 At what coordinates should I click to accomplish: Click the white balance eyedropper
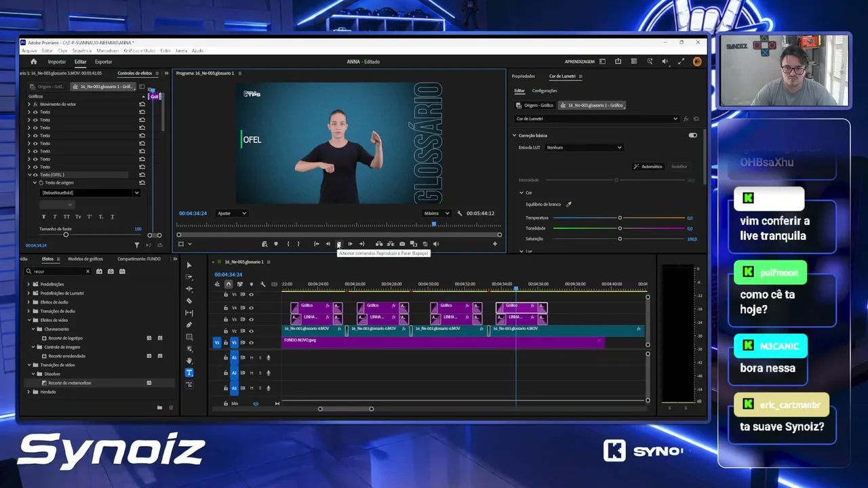[569, 204]
